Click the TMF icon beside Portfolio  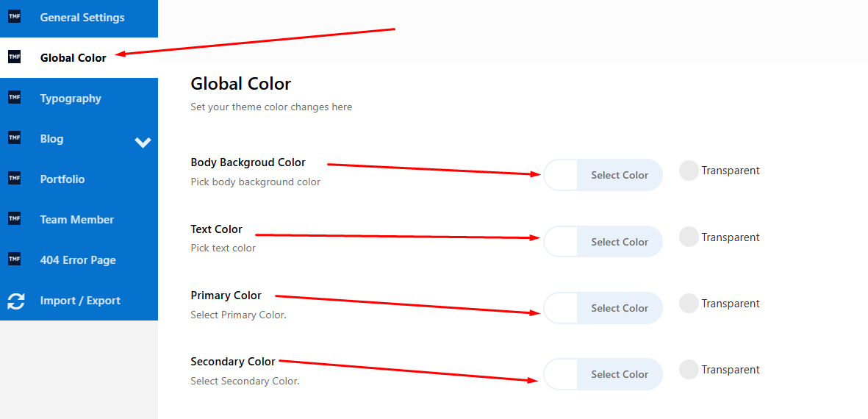pyautogui.click(x=15, y=178)
